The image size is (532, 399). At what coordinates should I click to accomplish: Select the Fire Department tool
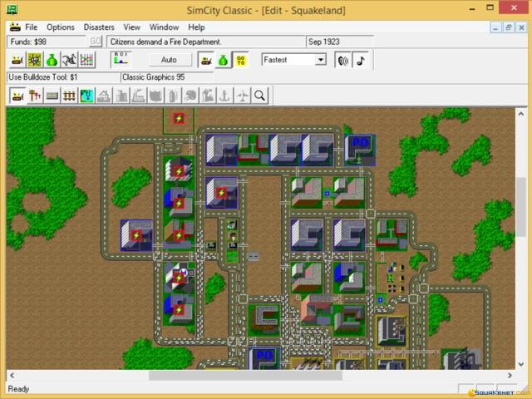[x=173, y=96]
